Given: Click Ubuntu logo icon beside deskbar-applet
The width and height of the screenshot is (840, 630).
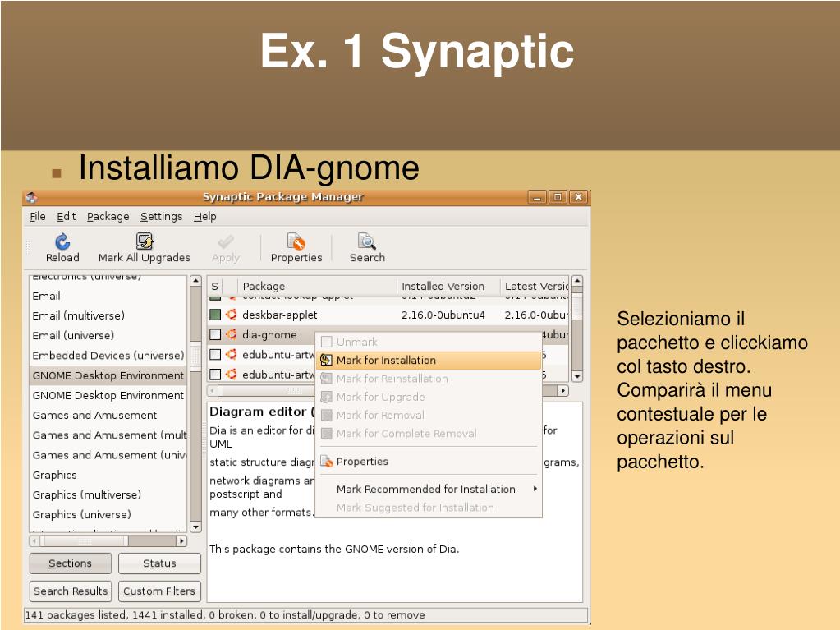Looking at the screenshot, I should click(232, 315).
